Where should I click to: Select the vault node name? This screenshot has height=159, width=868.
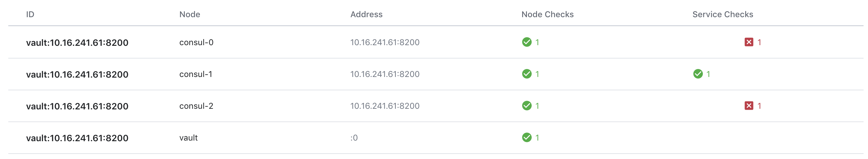188,138
